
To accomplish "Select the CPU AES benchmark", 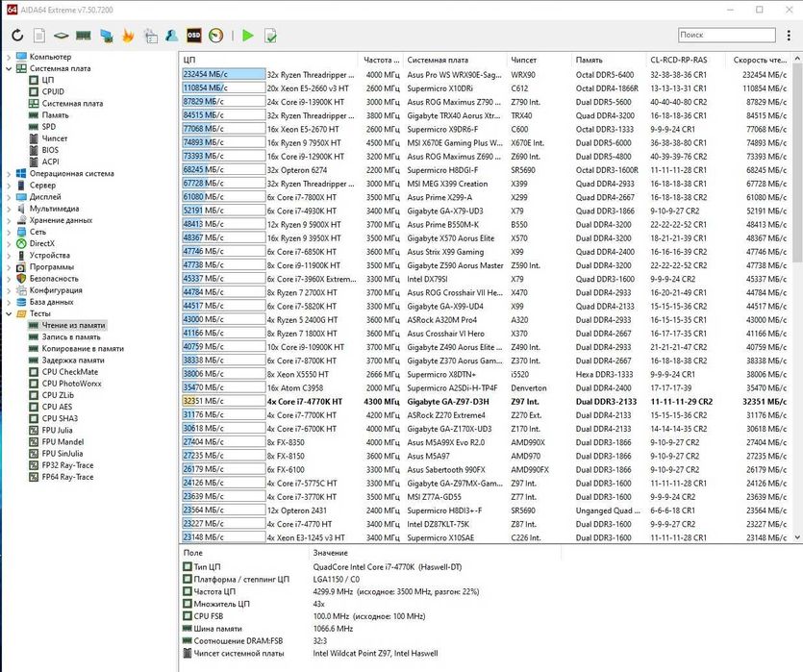I will coord(57,407).
